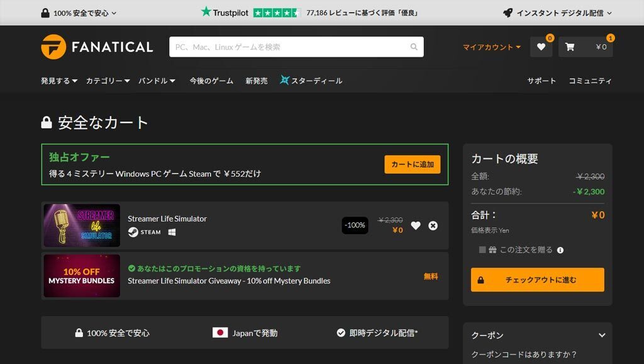Open the 発見する menu
Screen dimensions: 644x364
59,81
